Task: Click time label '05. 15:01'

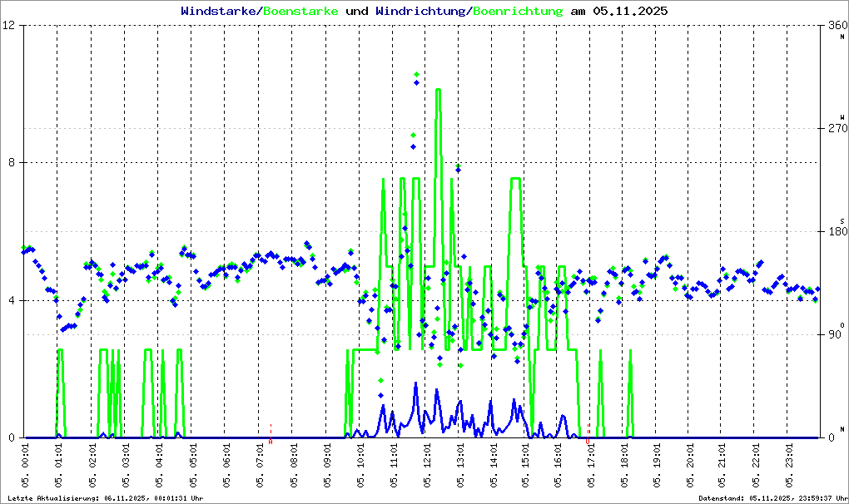Action: point(525,466)
